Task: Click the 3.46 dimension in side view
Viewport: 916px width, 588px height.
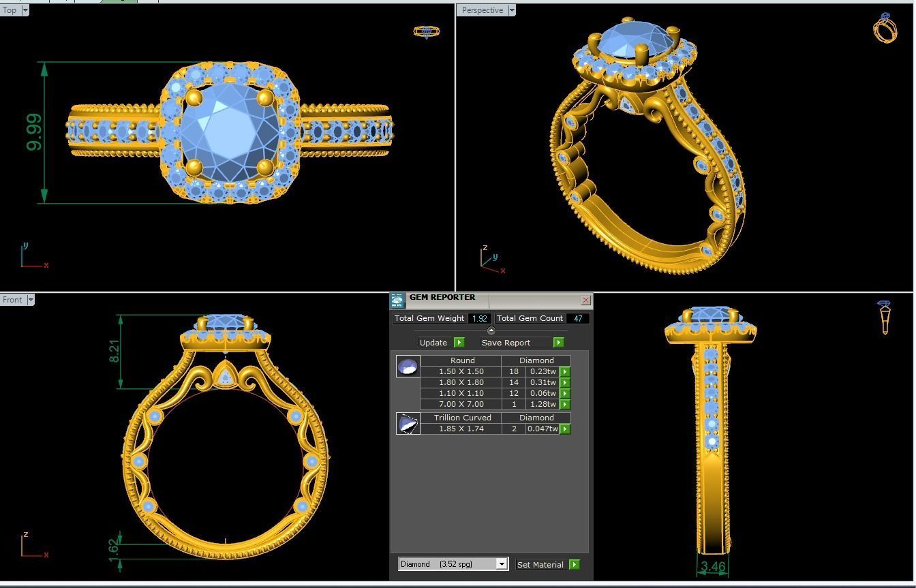Action: tap(713, 566)
